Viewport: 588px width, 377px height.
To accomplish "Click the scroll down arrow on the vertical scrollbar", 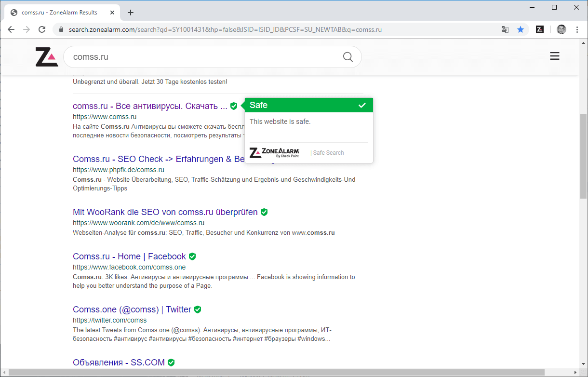I will click(x=583, y=365).
